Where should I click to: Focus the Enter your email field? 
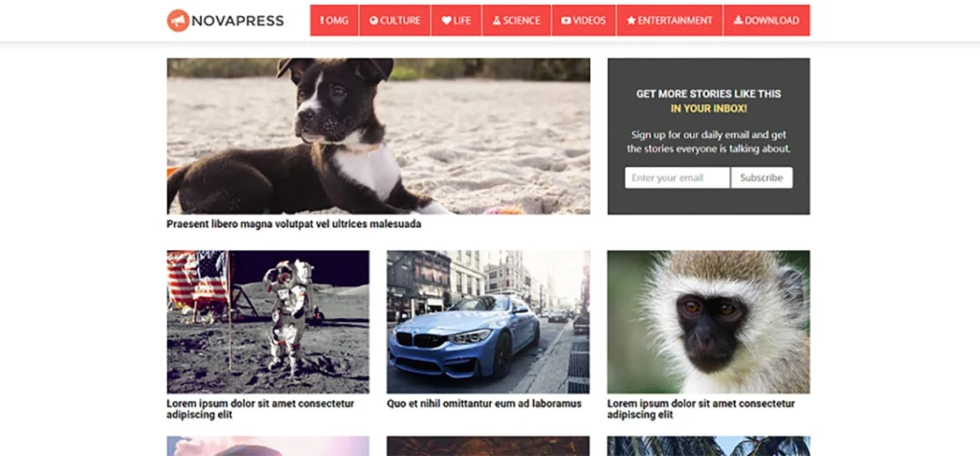pos(677,177)
